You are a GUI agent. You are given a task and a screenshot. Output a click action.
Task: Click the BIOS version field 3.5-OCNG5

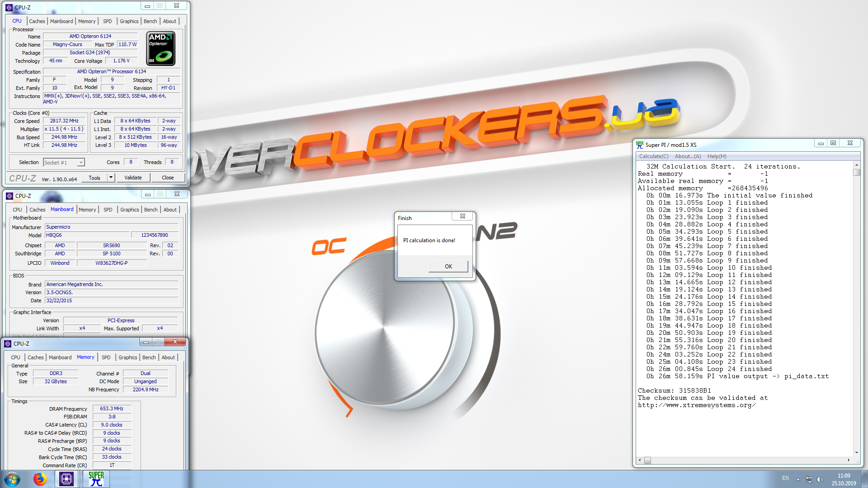point(111,292)
